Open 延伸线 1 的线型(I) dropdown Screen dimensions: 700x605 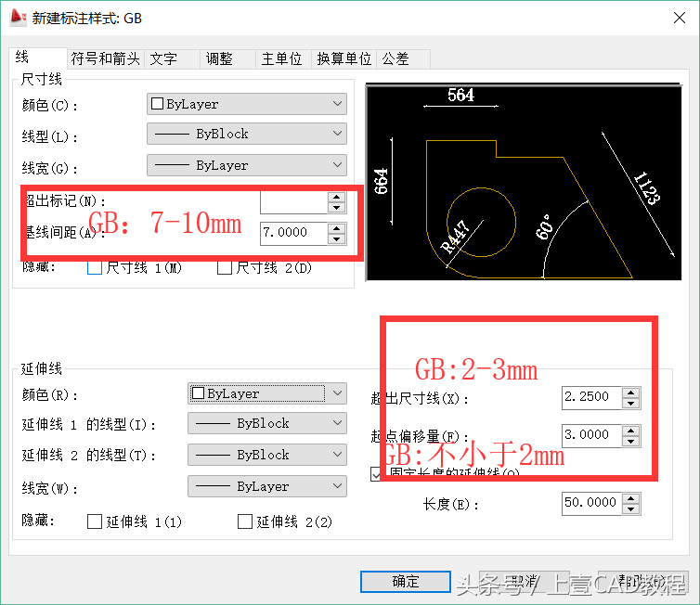(267, 423)
